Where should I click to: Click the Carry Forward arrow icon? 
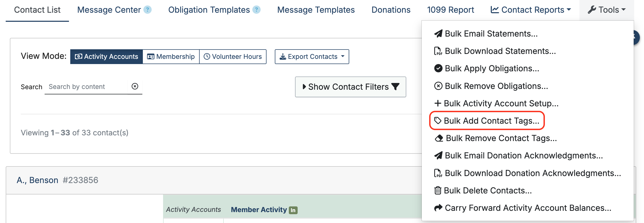click(x=438, y=208)
